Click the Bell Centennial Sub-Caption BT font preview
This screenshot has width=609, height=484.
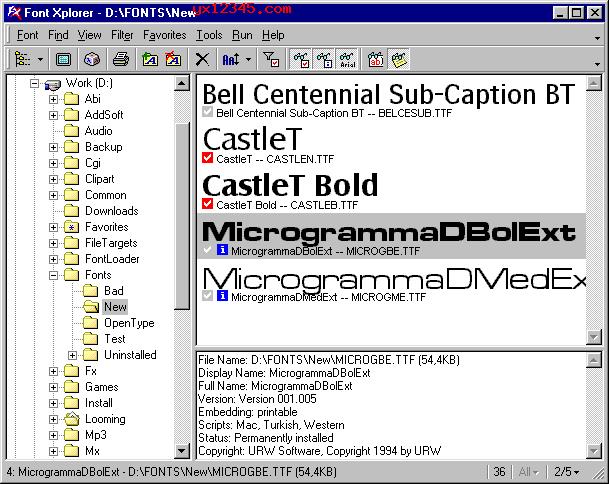pos(388,94)
